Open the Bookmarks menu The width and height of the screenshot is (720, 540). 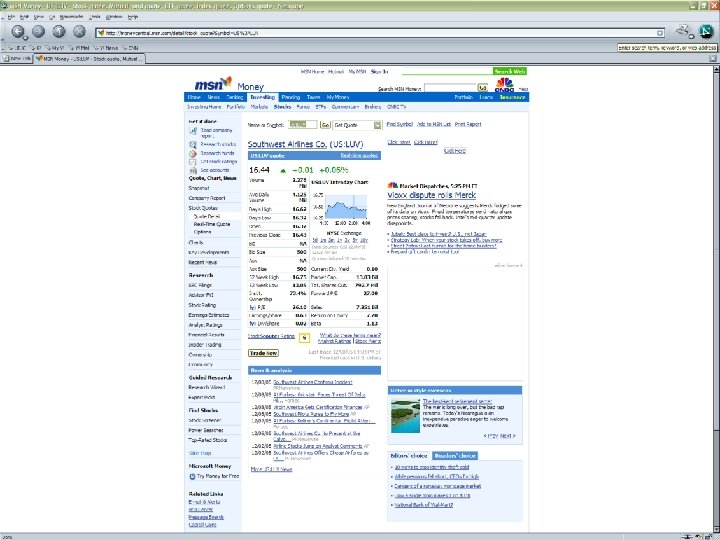pyautogui.click(x=71, y=17)
